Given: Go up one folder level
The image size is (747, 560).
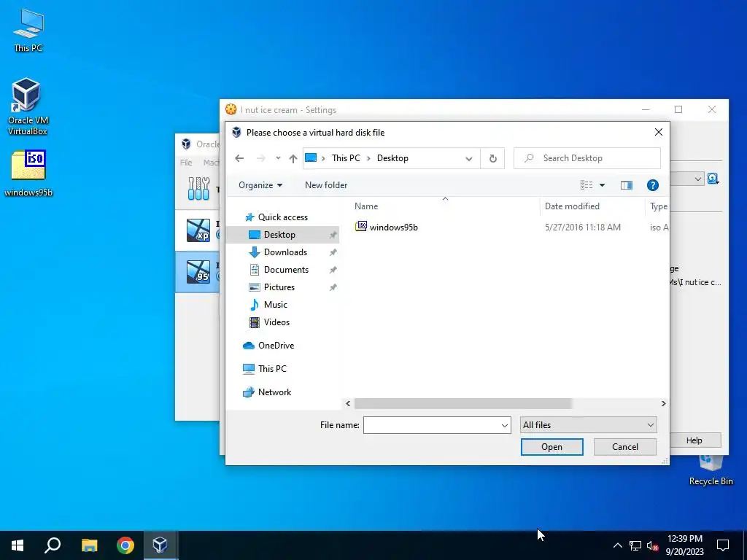Looking at the screenshot, I should pyautogui.click(x=293, y=158).
